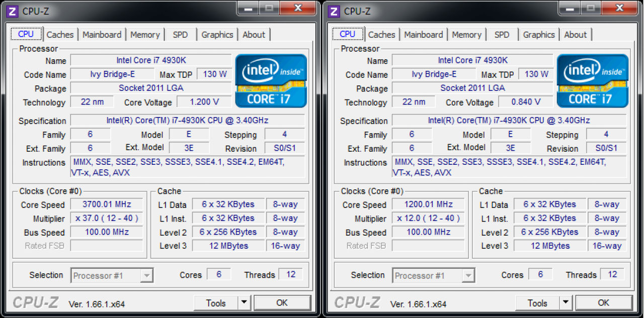This screenshot has height=318, width=644.
Task: Click the CPU-Z app icon in right window title bar
Action: pos(335,11)
